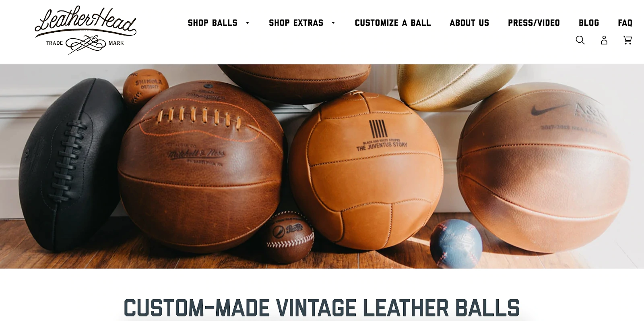The image size is (644, 321).
Task: Click the Custom-Made Vintage Leather Balls heading
Action: (322, 308)
